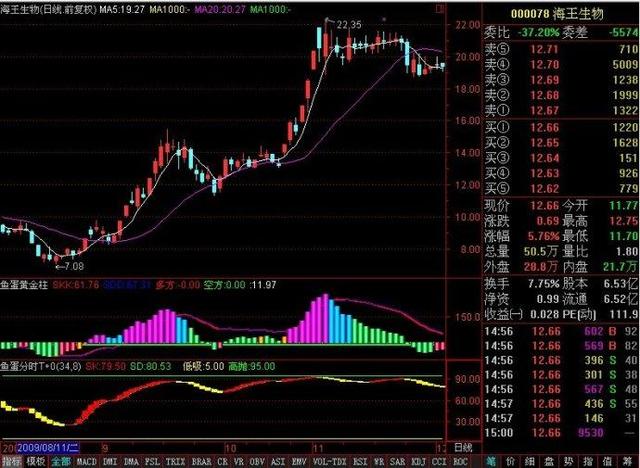Open the 指 index panel tab
Image resolution: width=640 pixels, height=468 pixels.
point(588,461)
